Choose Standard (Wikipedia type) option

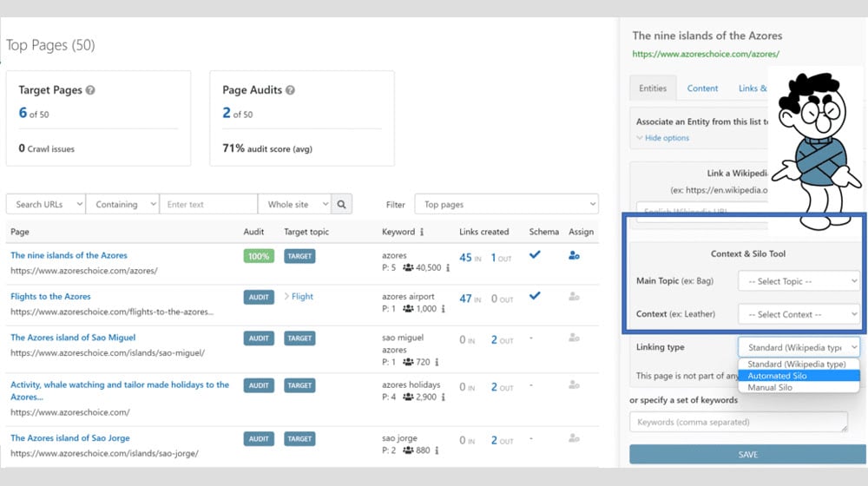(799, 364)
